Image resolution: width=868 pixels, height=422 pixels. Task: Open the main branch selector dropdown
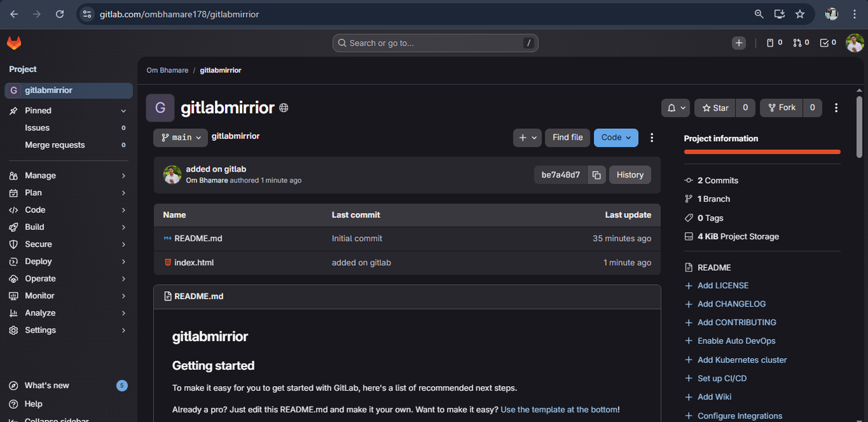[180, 137]
